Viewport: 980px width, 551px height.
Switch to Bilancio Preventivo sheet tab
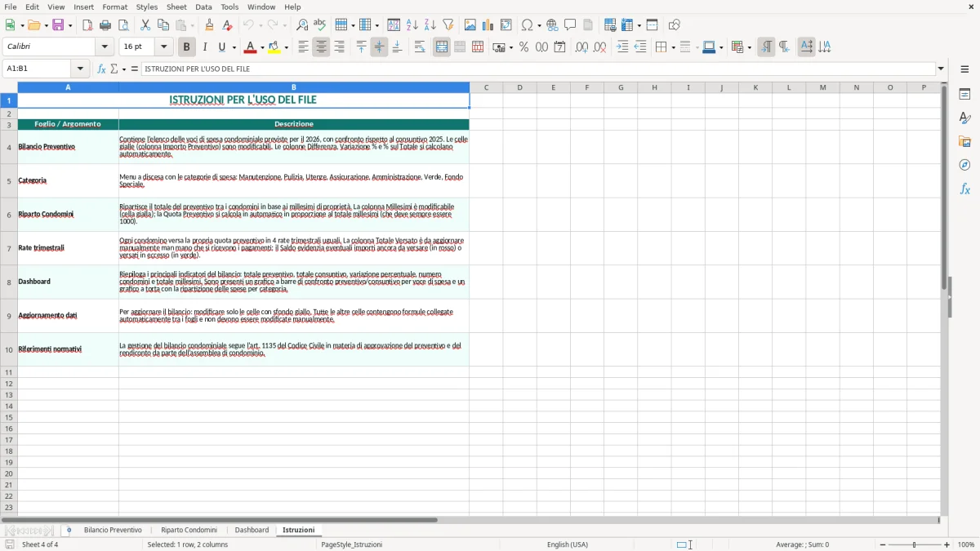(113, 531)
